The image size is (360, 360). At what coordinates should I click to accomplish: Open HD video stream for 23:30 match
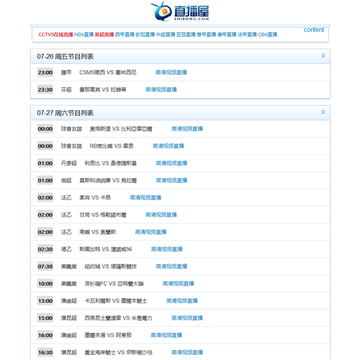click(x=161, y=89)
